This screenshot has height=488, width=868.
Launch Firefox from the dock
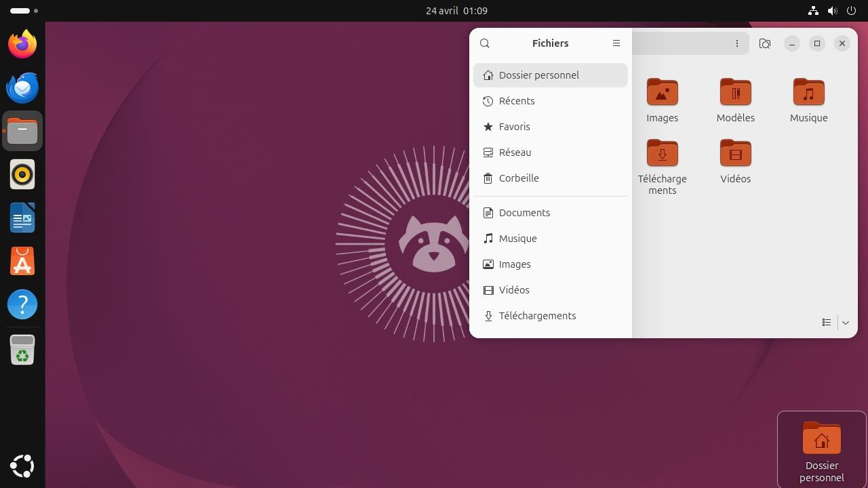[22, 43]
